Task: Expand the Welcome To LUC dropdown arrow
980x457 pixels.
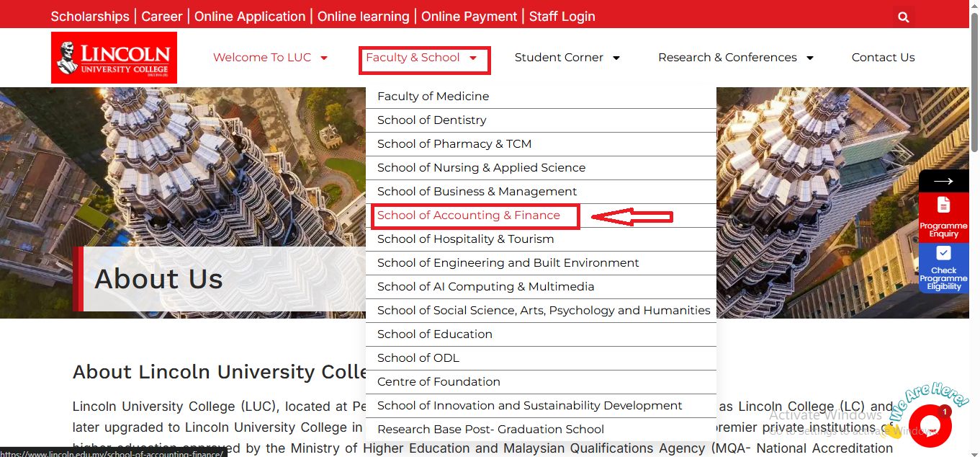Action: (x=324, y=58)
